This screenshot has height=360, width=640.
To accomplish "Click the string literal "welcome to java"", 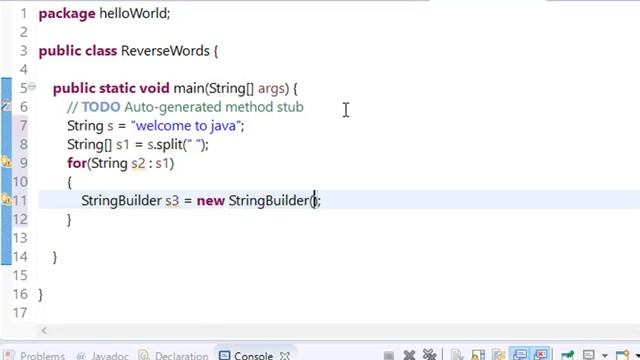I will [x=186, y=126].
